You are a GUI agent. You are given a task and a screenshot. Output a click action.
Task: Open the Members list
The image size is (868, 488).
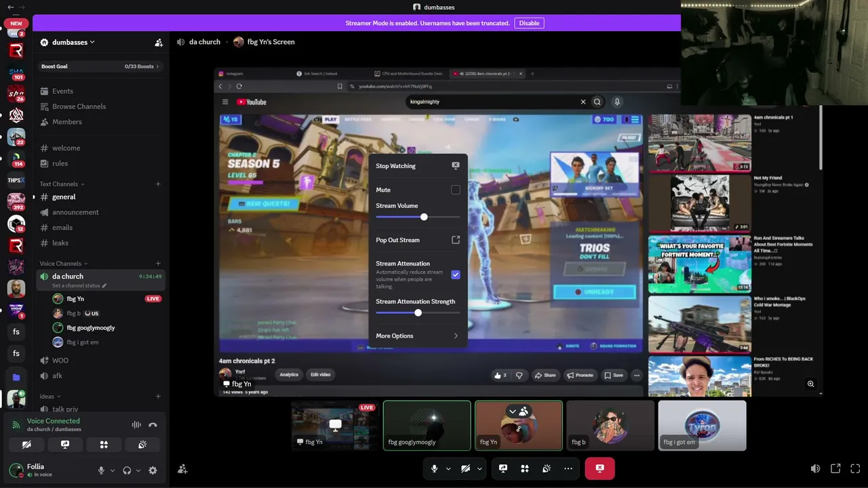[100, 122]
